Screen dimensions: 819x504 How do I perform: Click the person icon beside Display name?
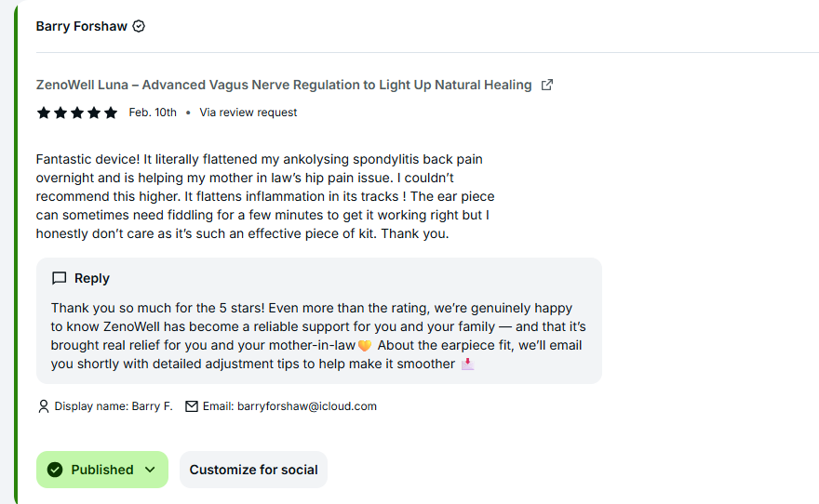(x=43, y=406)
